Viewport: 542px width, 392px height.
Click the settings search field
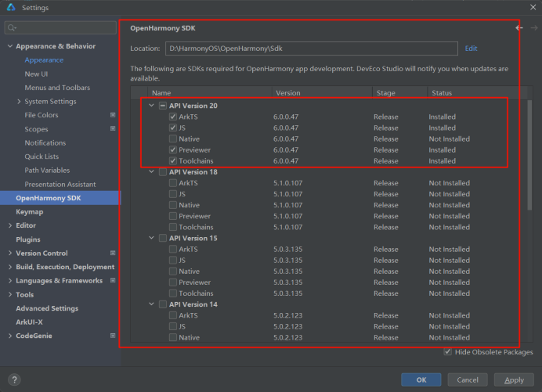coord(60,27)
